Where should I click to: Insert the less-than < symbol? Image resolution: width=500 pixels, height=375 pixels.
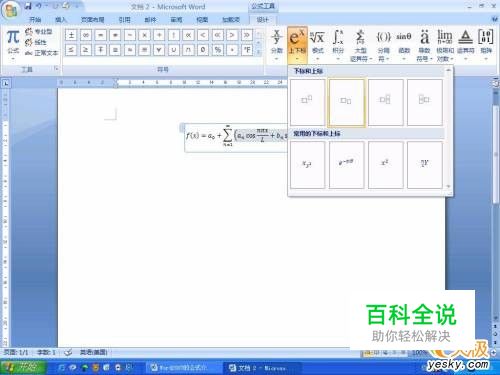click(x=203, y=35)
